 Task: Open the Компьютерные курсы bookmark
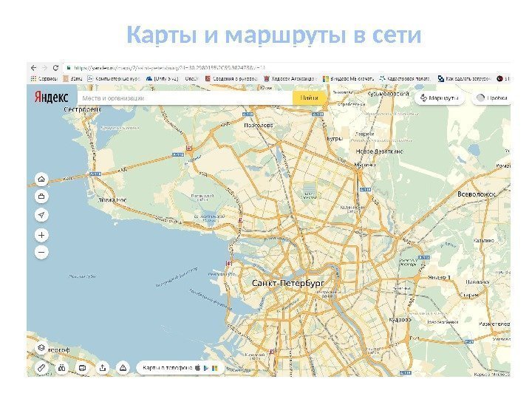point(114,79)
